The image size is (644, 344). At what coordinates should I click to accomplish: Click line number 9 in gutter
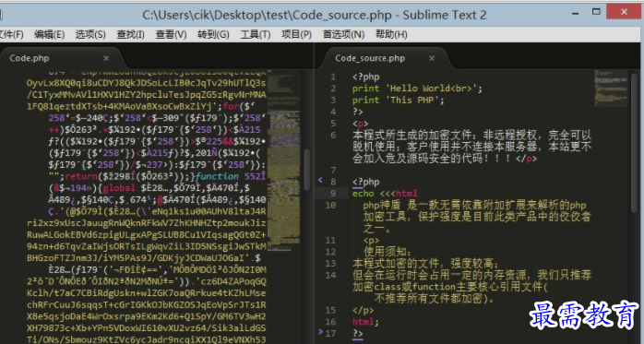click(x=333, y=194)
